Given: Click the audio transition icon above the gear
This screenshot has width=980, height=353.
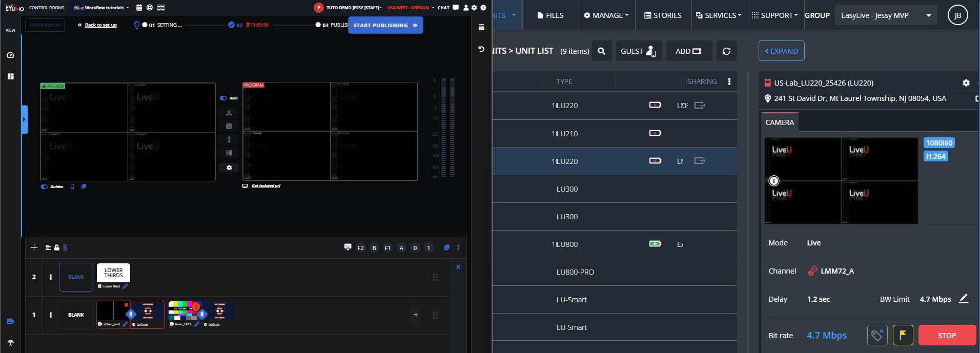Looking at the screenshot, I should (x=229, y=153).
